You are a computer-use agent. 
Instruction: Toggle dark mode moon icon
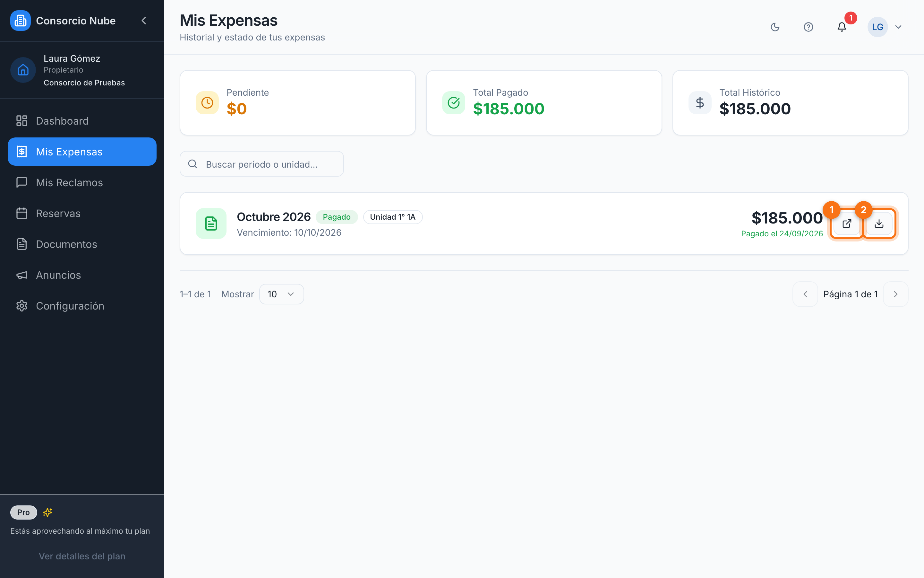tap(775, 27)
